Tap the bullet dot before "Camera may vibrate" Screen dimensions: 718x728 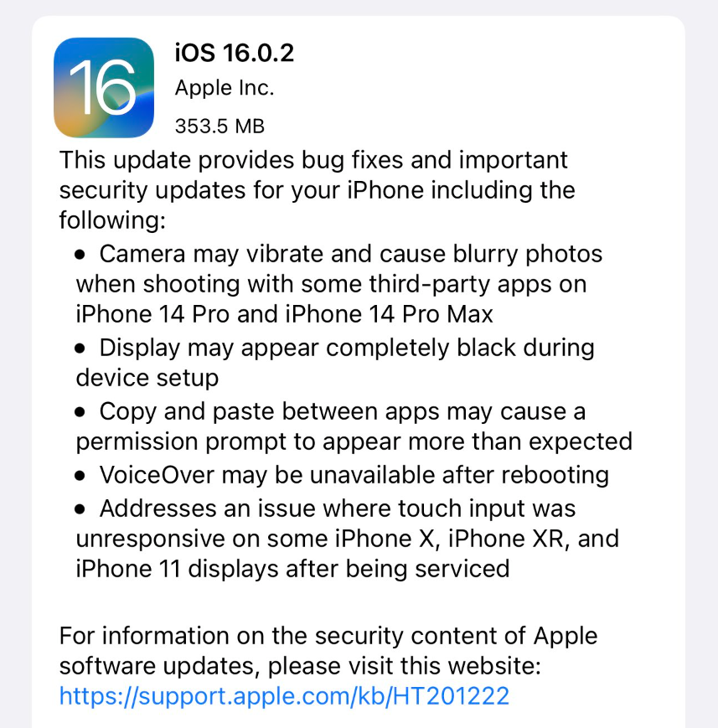coord(80,255)
